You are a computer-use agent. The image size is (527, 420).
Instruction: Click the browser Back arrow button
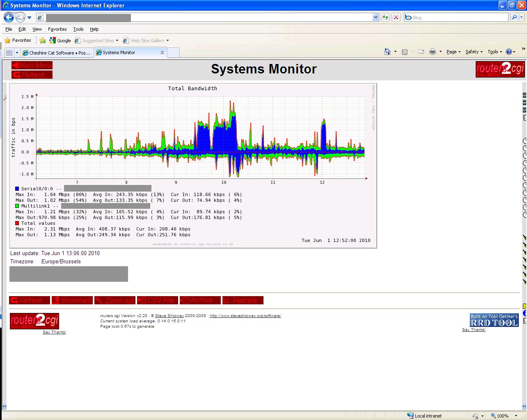click(9, 18)
